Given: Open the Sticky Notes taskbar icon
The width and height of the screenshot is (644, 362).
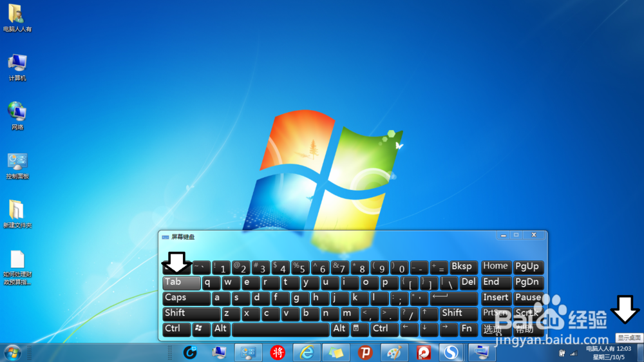Looking at the screenshot, I should click(x=336, y=352).
